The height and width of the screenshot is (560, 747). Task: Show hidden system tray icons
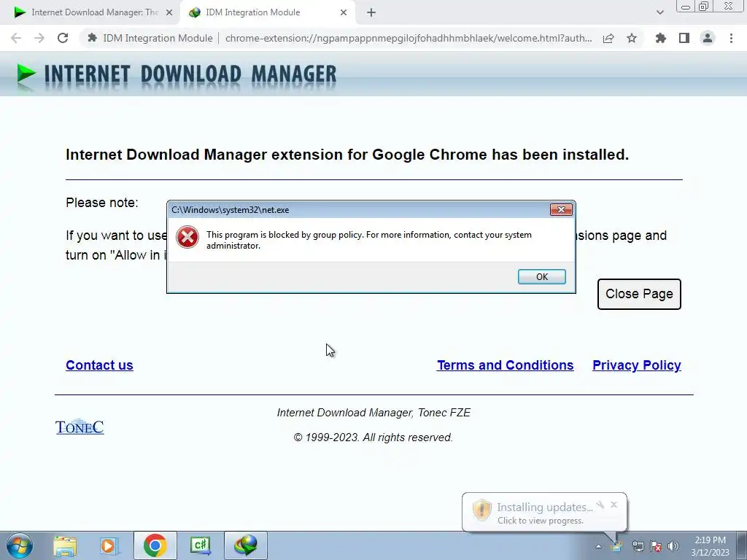click(x=598, y=546)
